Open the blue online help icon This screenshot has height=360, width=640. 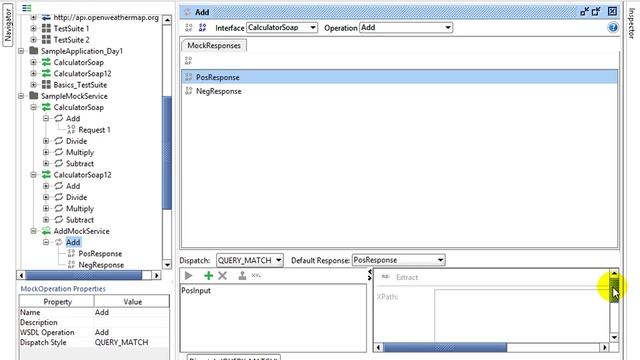pos(613,28)
